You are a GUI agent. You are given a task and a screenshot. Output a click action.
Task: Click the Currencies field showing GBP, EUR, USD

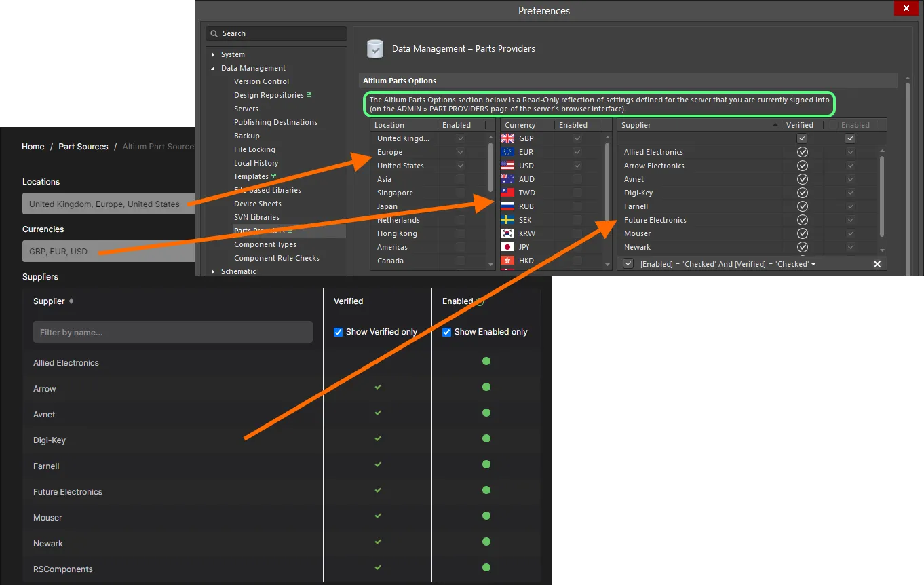pos(109,252)
